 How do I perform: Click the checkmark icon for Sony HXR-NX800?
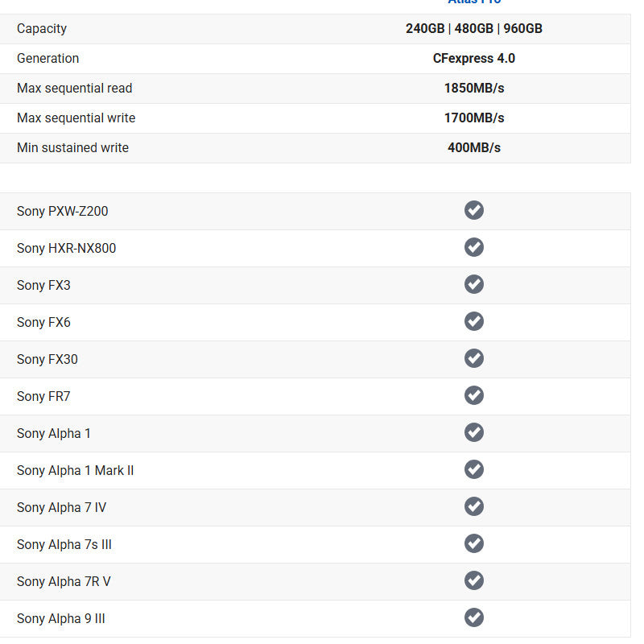(x=474, y=247)
